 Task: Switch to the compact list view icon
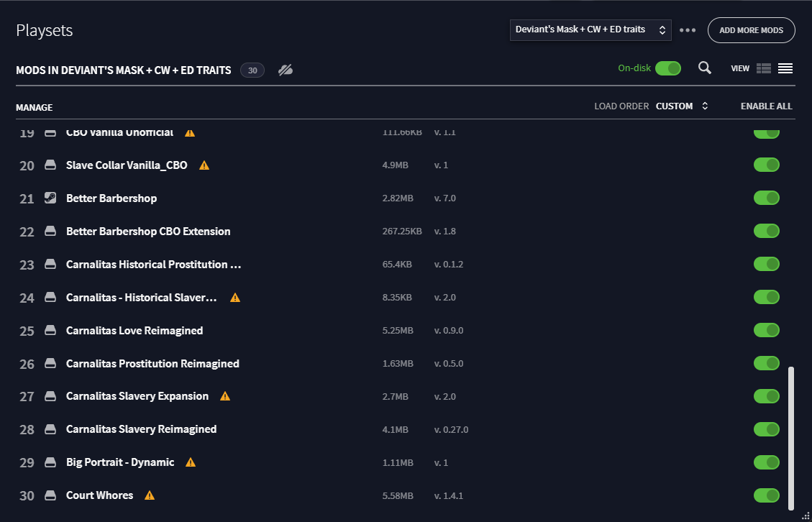pos(785,68)
